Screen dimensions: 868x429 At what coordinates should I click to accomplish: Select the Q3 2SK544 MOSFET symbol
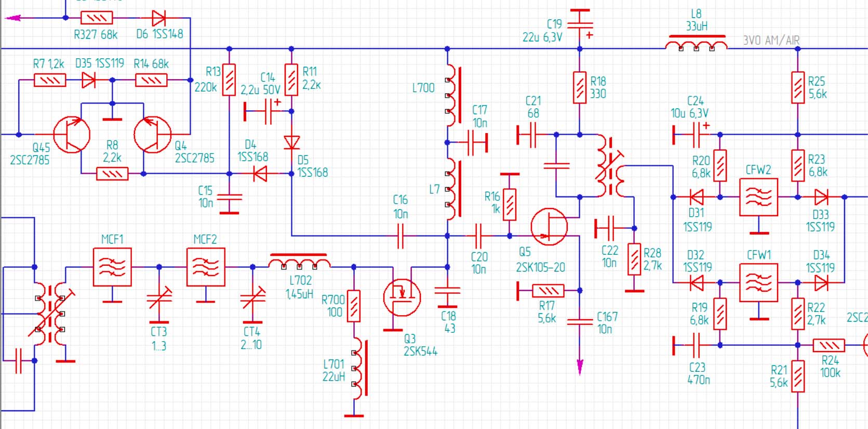click(402, 297)
